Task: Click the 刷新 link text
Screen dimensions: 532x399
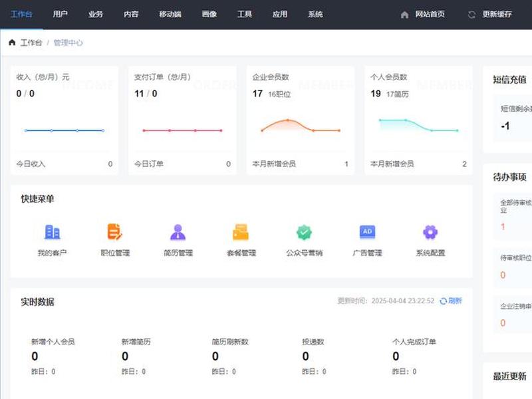Action: pos(455,301)
